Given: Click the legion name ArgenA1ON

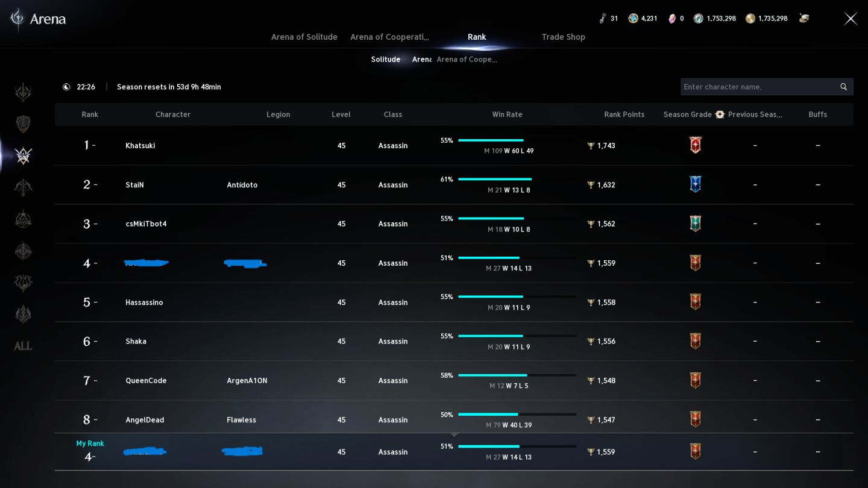Looking at the screenshot, I should (247, 381).
